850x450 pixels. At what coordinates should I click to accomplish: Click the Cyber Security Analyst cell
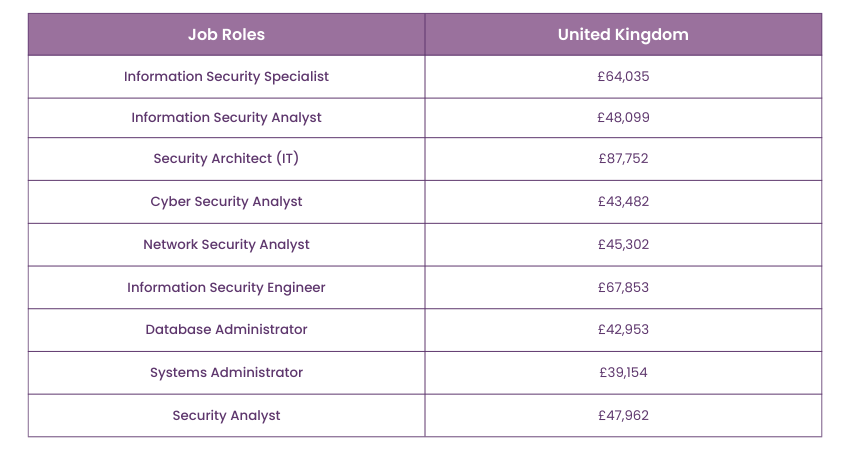click(x=226, y=202)
